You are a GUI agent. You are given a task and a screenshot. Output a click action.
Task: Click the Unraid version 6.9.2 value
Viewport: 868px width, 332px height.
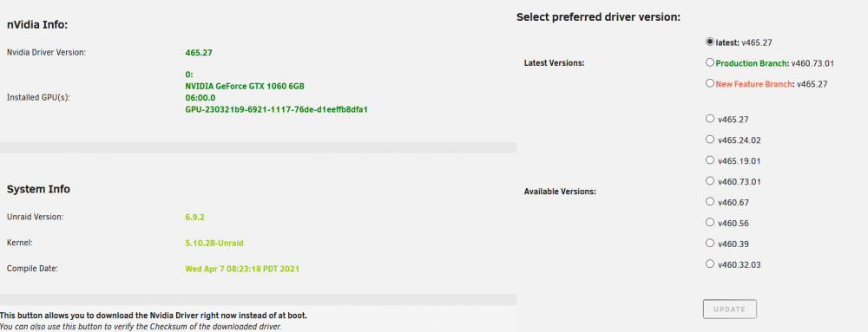pyautogui.click(x=194, y=217)
